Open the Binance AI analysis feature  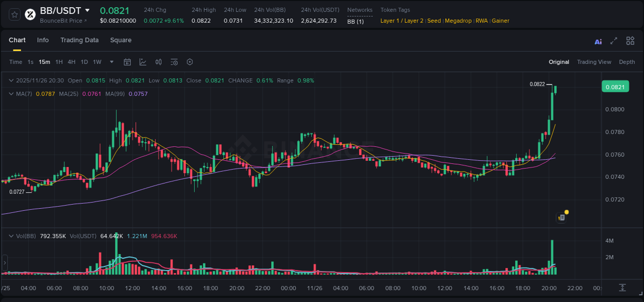pos(598,41)
